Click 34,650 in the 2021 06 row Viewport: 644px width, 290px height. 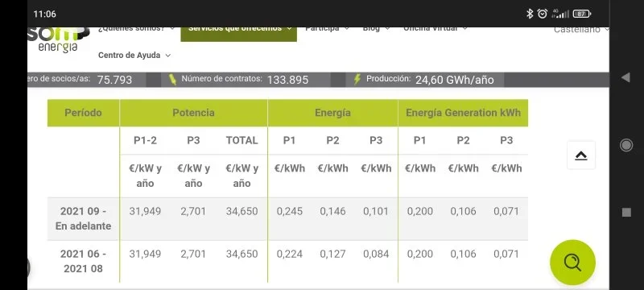click(242, 254)
